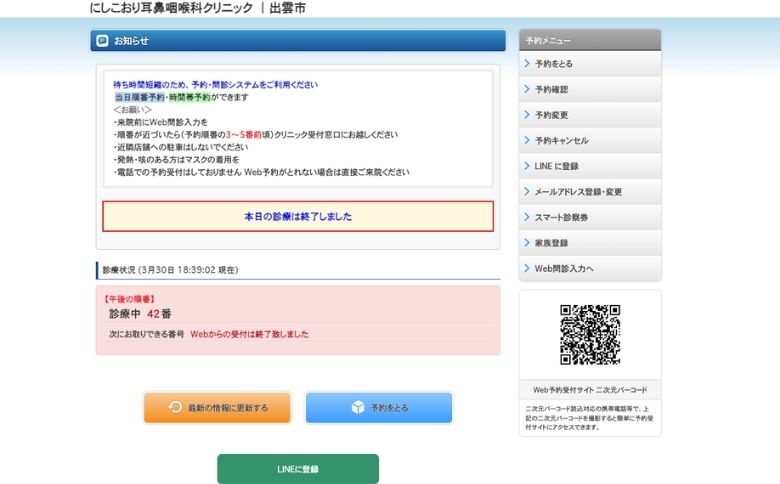Click the マスクの着用を line
This screenshot has width=780, height=484.
point(177,160)
